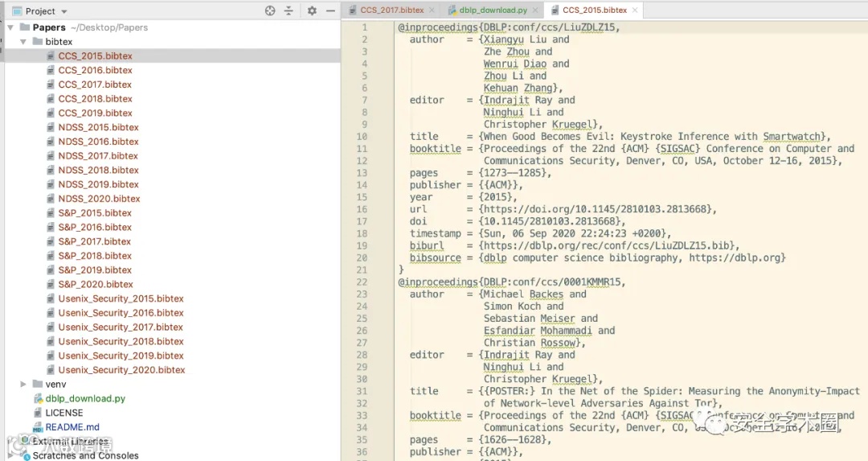Click line number 1 in the gutter
This screenshot has width=868, height=461.
[x=364, y=27]
